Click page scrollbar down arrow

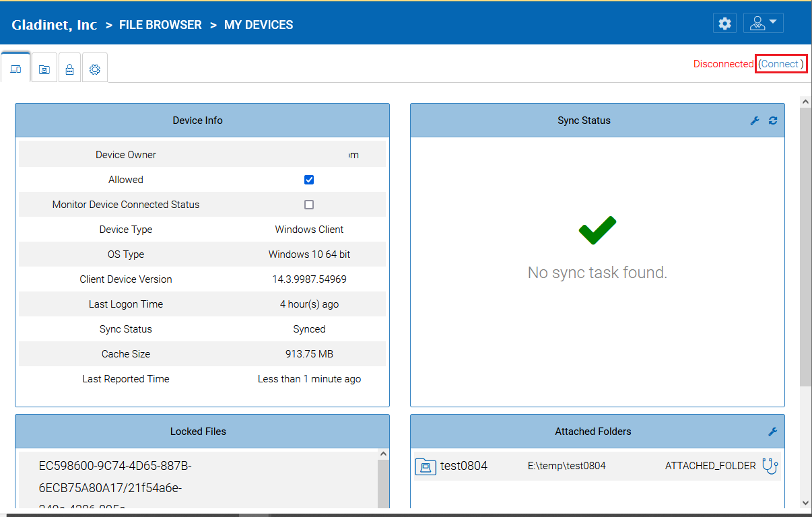[805, 502]
